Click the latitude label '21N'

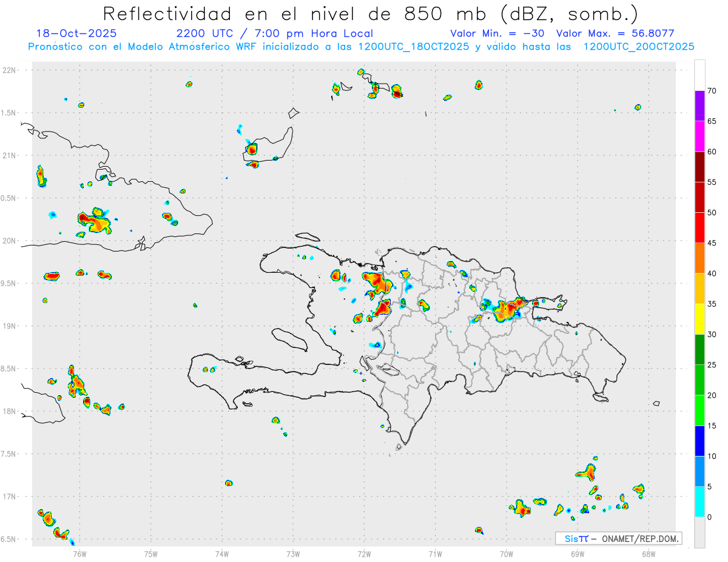tap(10, 155)
